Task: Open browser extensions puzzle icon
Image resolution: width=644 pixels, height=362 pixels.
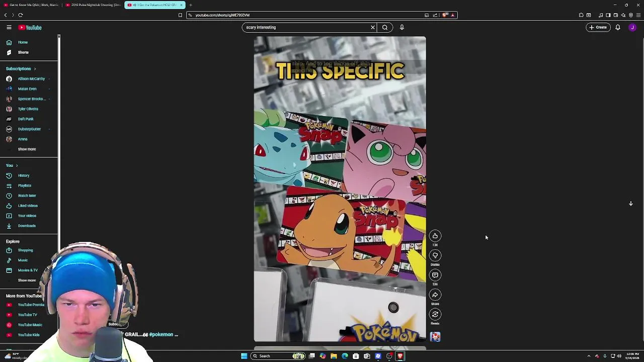Action: [x=581, y=15]
